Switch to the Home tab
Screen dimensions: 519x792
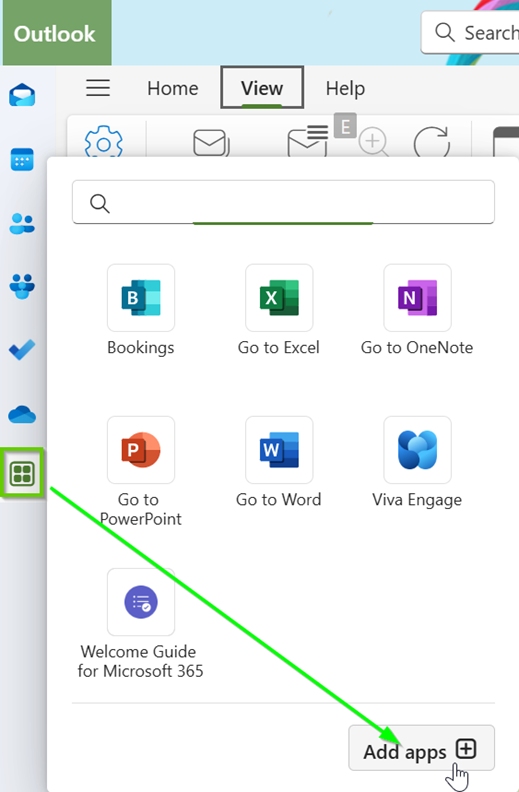[173, 88]
